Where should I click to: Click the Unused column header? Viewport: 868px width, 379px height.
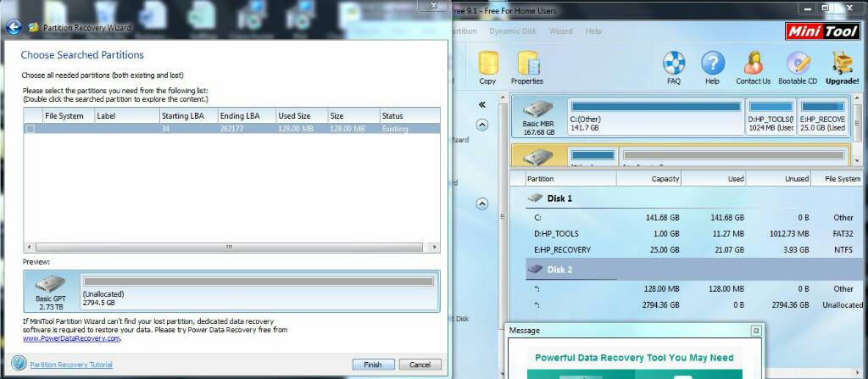(779, 179)
